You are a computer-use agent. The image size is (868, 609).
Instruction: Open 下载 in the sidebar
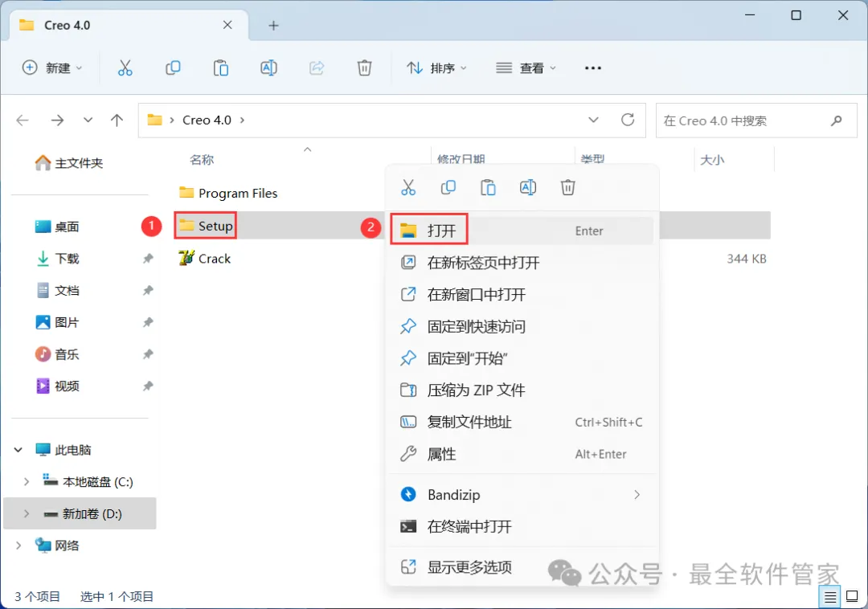click(57, 259)
